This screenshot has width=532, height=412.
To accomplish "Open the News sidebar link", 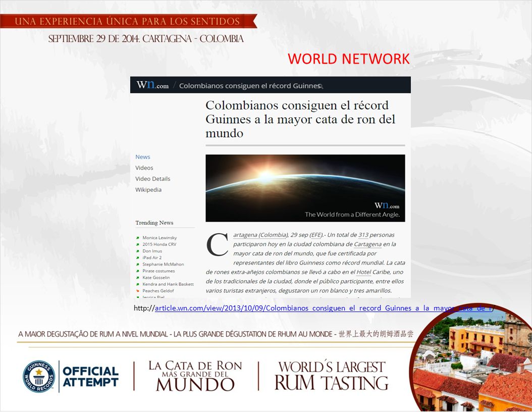I will 142,157.
